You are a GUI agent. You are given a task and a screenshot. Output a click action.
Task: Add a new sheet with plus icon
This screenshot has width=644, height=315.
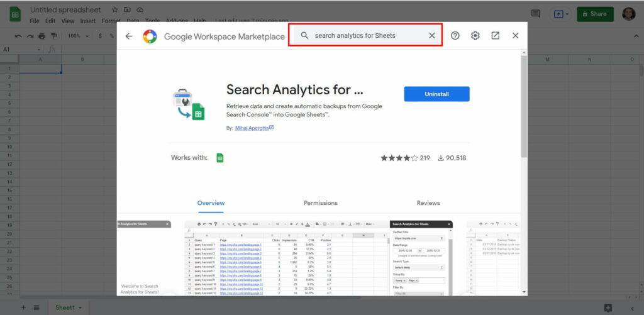(23, 307)
